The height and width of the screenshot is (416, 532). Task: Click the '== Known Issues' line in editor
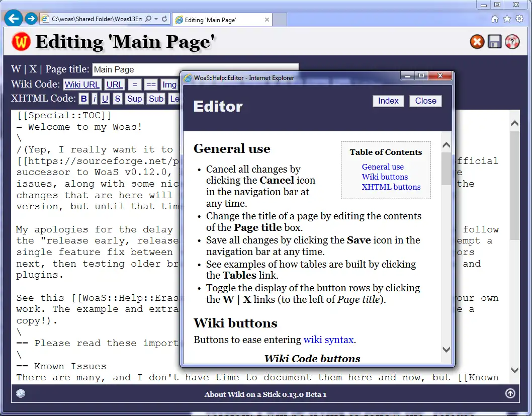pos(61,367)
